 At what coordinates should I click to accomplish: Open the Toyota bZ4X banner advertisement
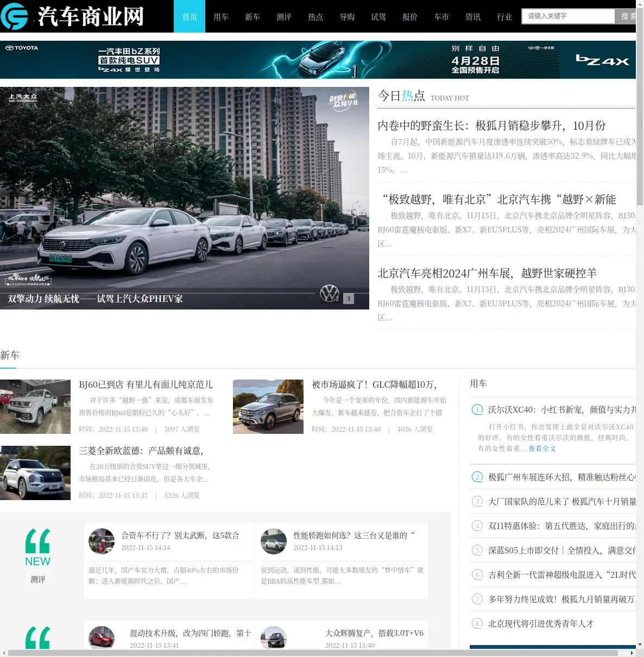click(x=318, y=60)
